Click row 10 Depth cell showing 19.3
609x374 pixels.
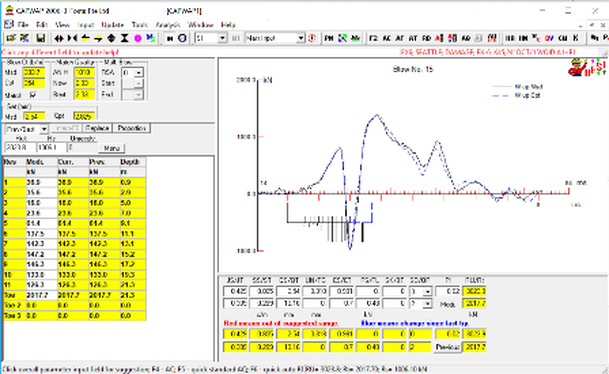point(133,275)
